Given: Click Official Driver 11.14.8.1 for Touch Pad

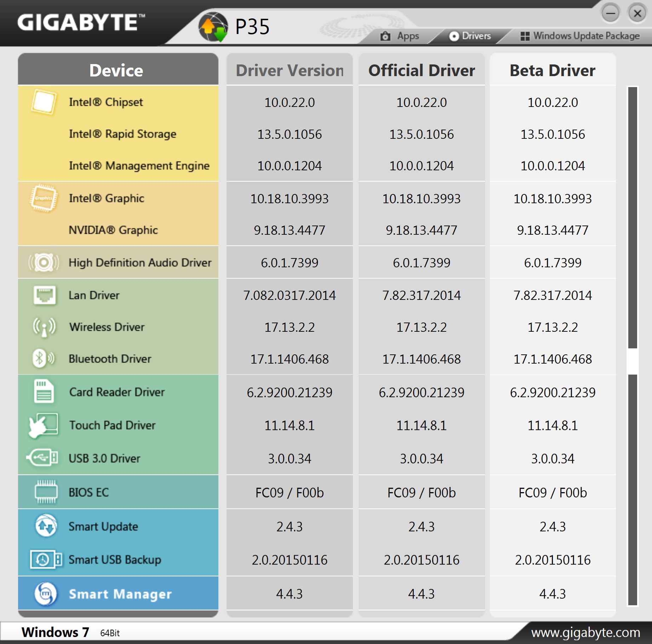Looking at the screenshot, I should (x=422, y=425).
